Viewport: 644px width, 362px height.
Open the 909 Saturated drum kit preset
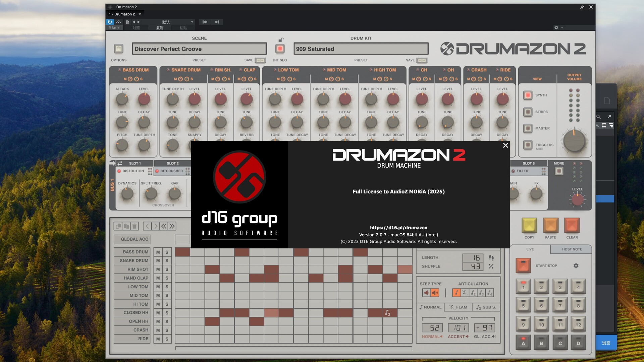point(361,49)
